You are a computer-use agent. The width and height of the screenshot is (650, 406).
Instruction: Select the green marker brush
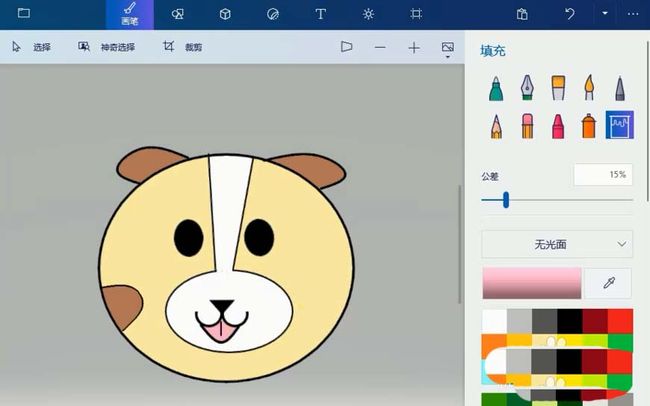496,88
